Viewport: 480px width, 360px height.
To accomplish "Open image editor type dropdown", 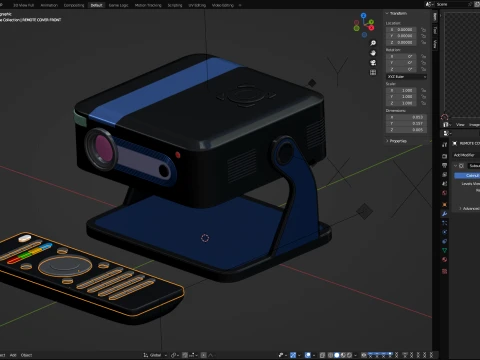I will 447,125.
